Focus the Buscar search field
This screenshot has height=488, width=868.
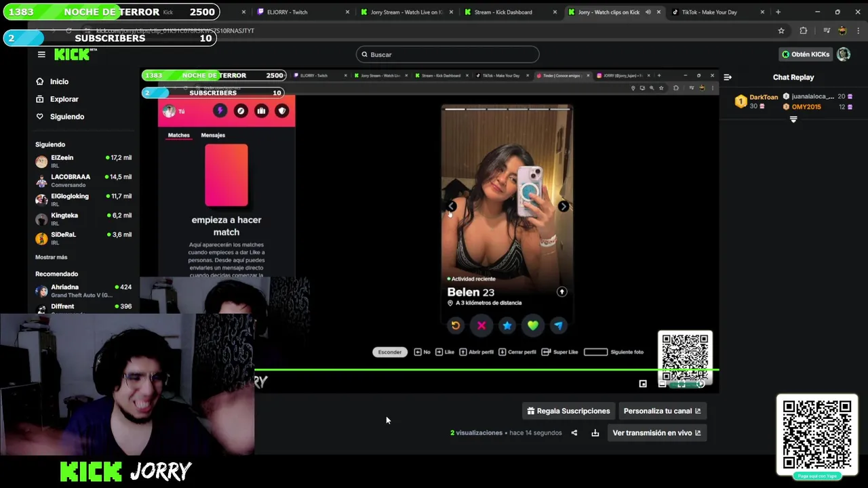click(448, 54)
